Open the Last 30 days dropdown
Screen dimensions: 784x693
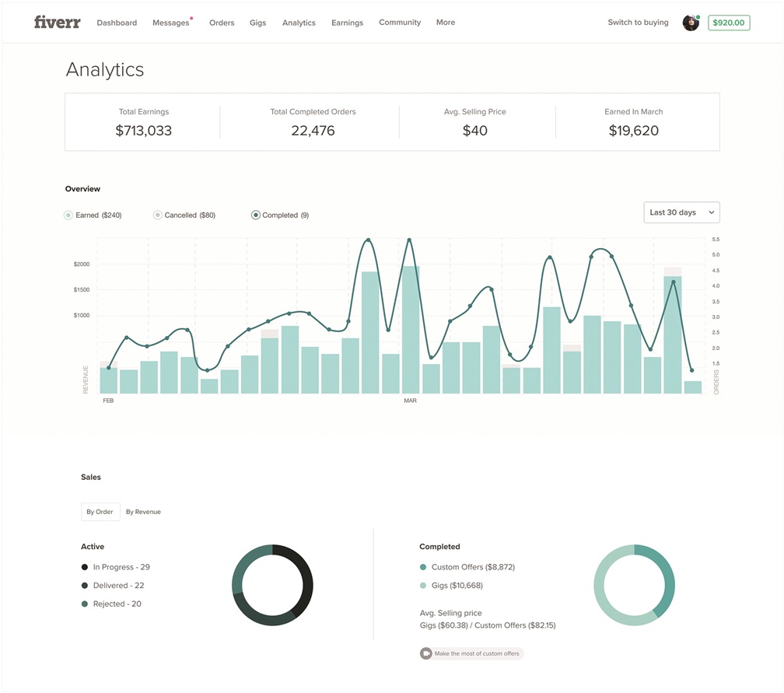(681, 212)
